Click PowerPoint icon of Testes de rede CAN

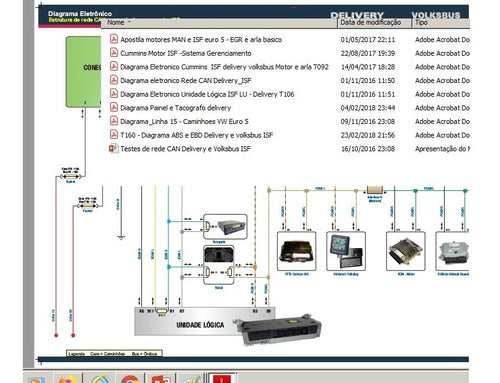[114, 148]
